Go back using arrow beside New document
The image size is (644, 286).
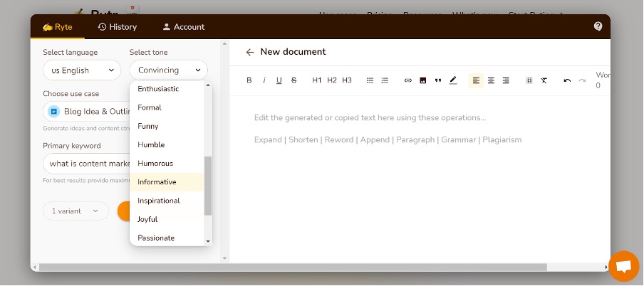click(x=249, y=52)
